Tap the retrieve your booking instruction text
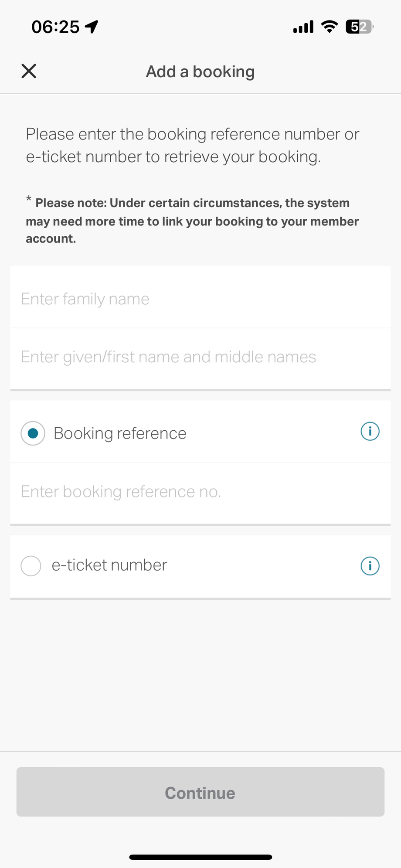 pyautogui.click(x=192, y=145)
